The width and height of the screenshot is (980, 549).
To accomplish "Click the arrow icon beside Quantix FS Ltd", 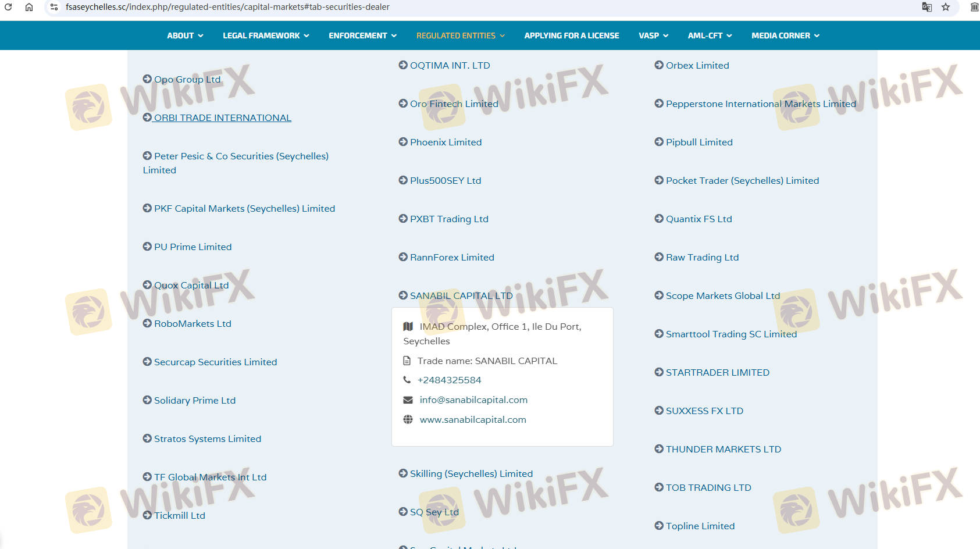I will [x=659, y=219].
